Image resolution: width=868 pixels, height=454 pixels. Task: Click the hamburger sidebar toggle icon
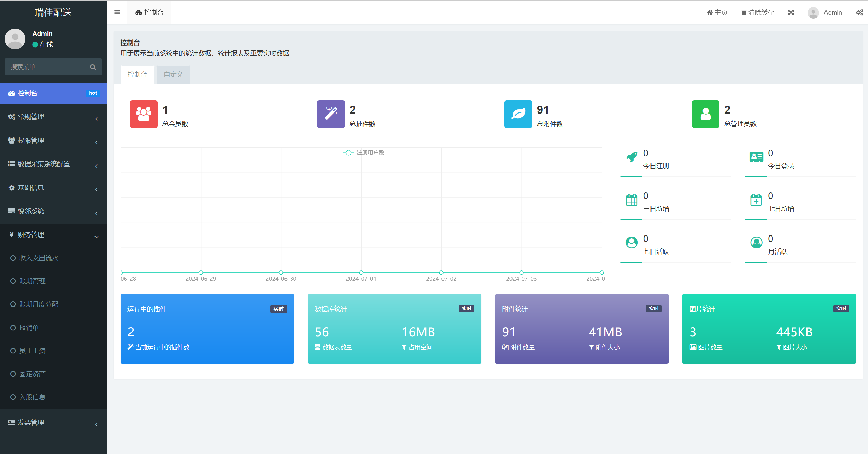(117, 12)
